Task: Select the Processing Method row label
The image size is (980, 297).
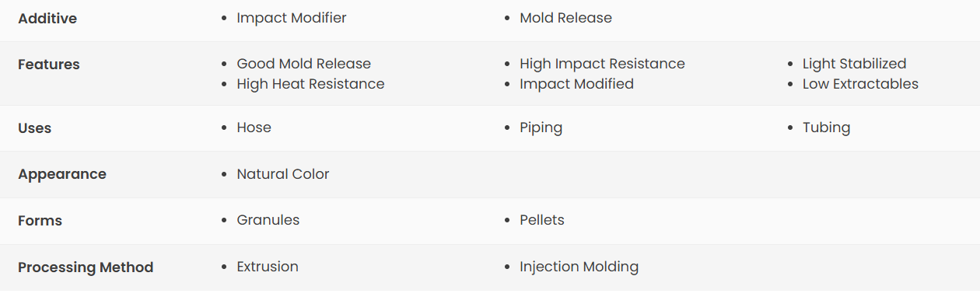Action: point(86,267)
